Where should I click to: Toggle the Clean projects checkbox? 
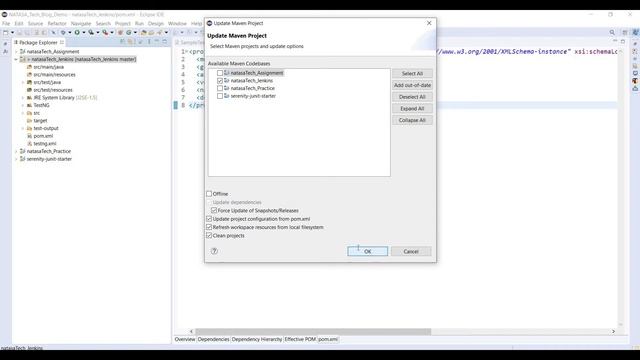click(209, 236)
